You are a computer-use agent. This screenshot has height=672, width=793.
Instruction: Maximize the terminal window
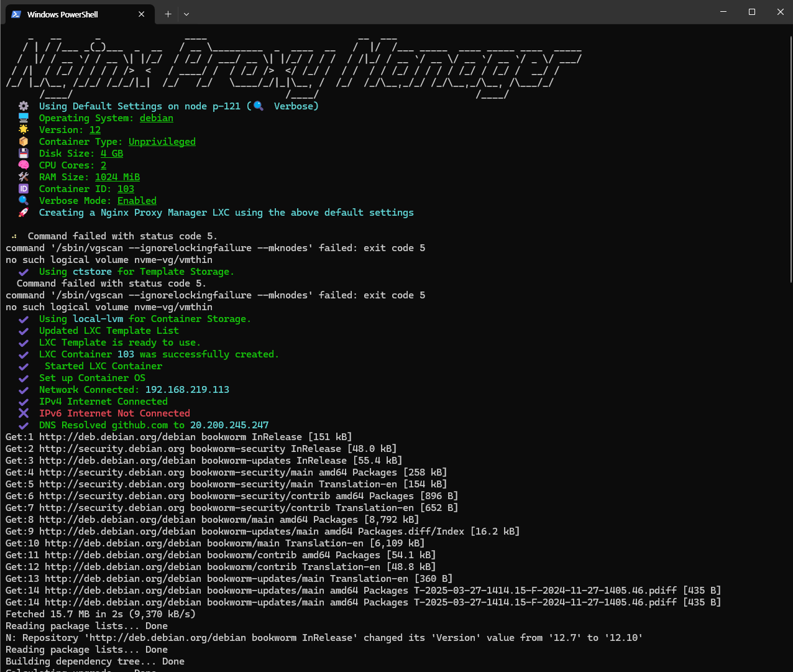752,12
